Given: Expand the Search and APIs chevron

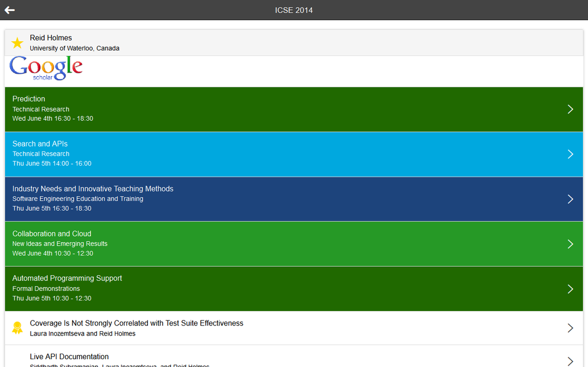Looking at the screenshot, I should point(570,154).
